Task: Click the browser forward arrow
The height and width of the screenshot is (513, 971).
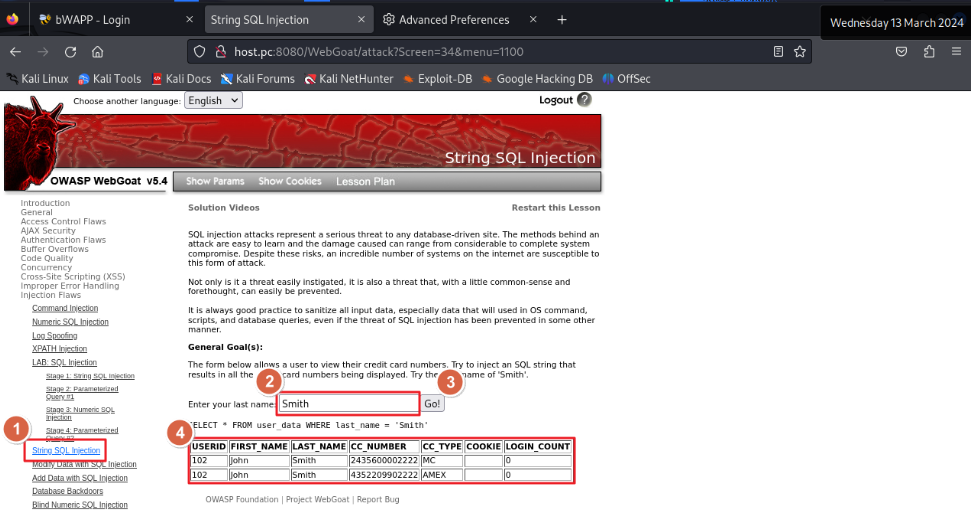Action: click(43, 52)
